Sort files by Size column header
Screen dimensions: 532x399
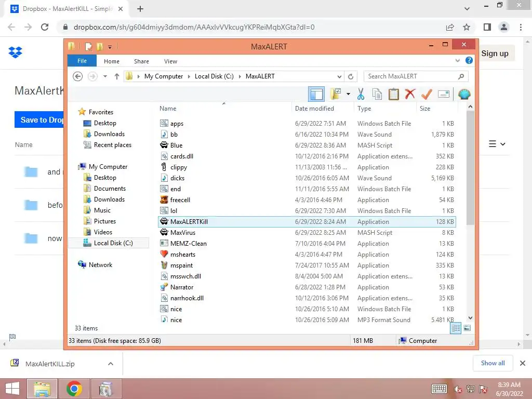[x=425, y=109]
